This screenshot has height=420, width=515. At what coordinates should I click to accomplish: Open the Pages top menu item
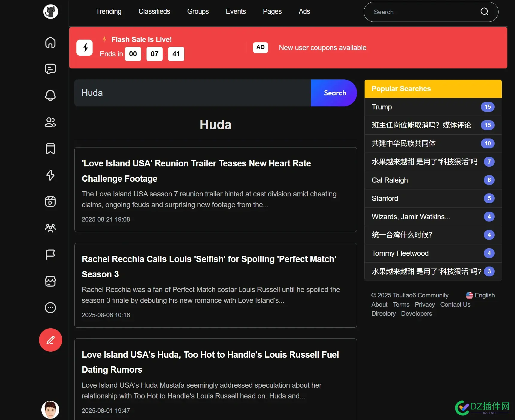(x=272, y=11)
